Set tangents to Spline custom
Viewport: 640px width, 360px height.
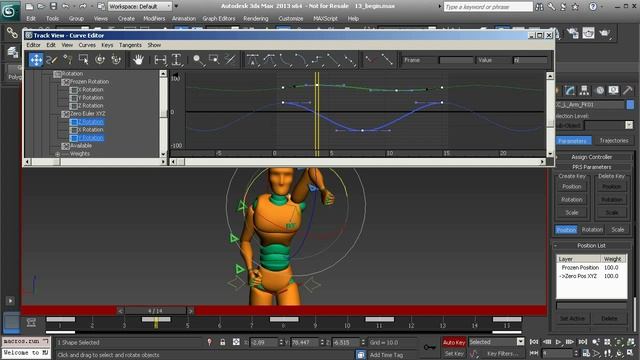click(269, 60)
